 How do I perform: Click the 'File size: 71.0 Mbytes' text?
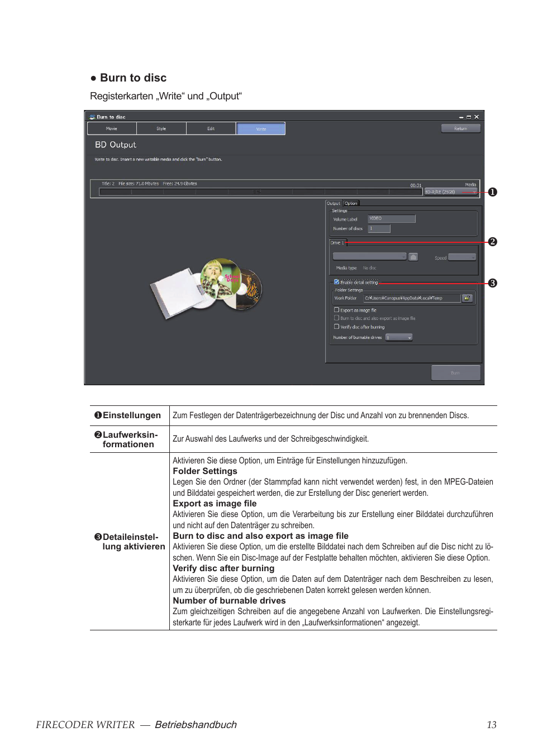click(x=139, y=184)
